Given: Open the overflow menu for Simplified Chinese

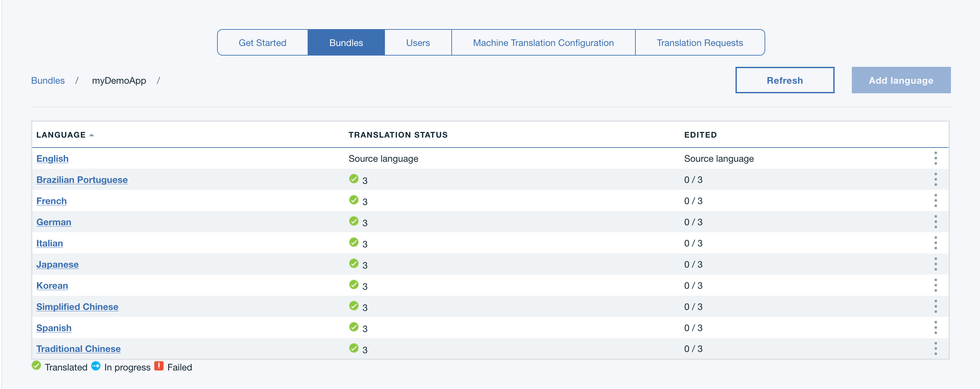Looking at the screenshot, I should pos(935,306).
